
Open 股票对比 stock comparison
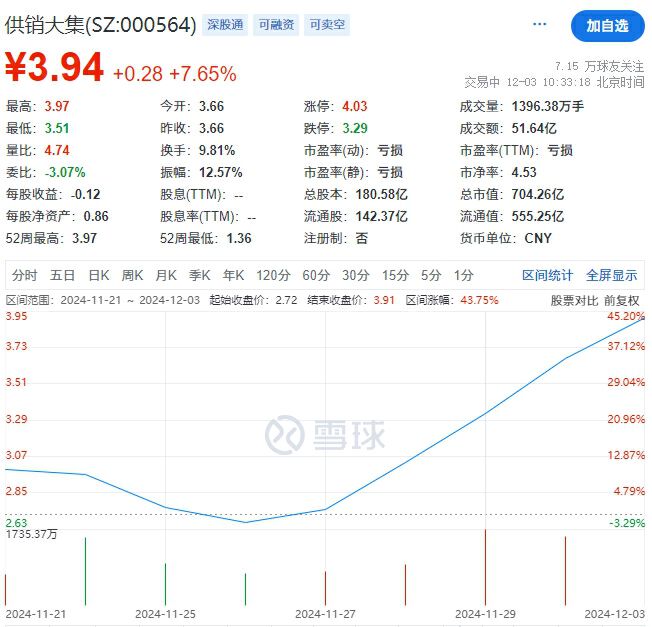pyautogui.click(x=574, y=301)
